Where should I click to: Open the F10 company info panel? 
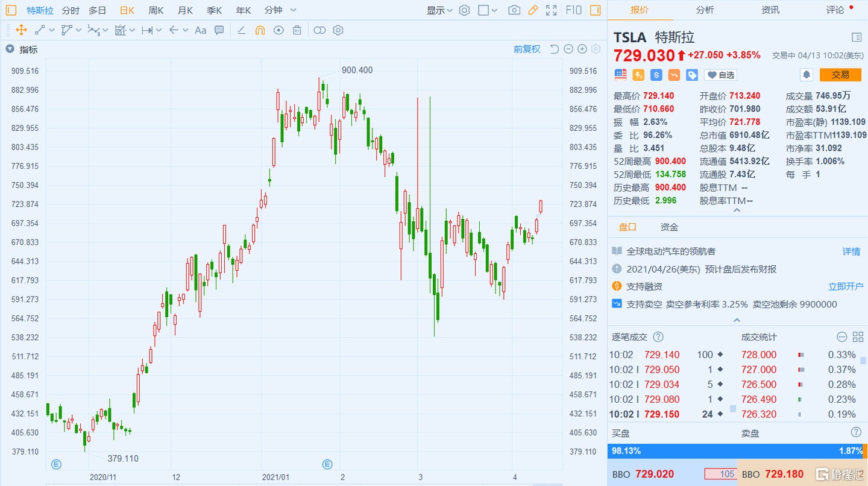pos(574,10)
